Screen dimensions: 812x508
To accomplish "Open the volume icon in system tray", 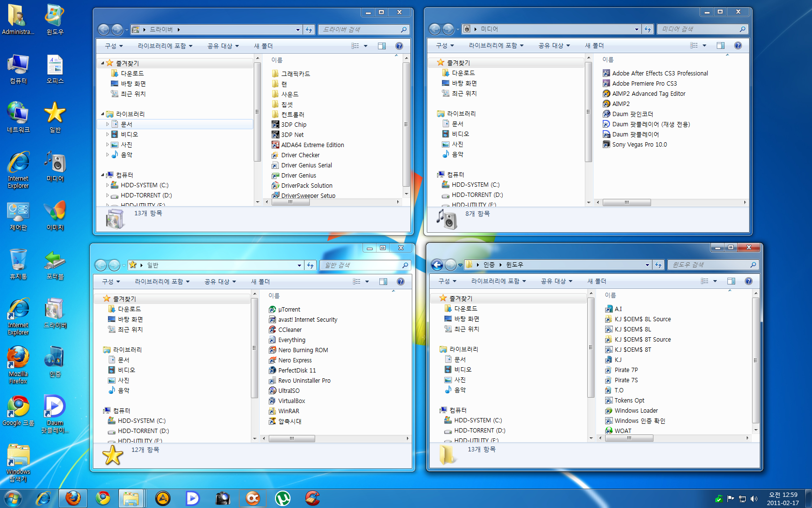I will tap(754, 499).
